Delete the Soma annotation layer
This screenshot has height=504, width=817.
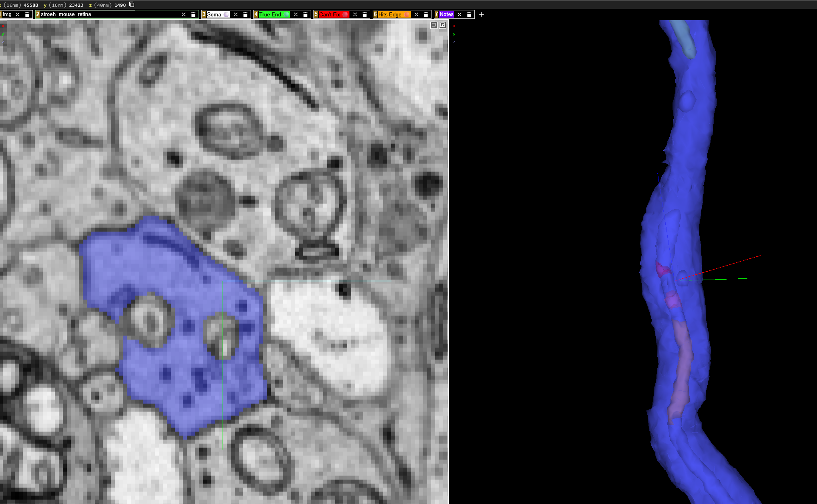pos(245,14)
